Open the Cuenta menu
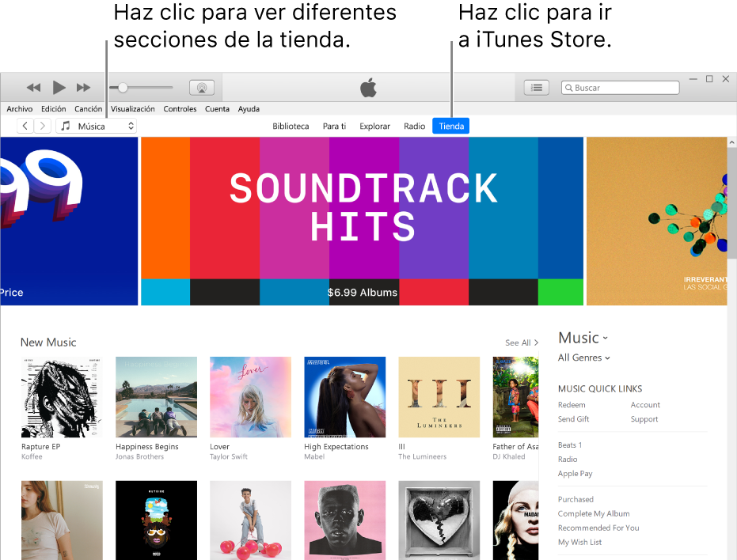Screen dimensions: 737x560 (217, 108)
